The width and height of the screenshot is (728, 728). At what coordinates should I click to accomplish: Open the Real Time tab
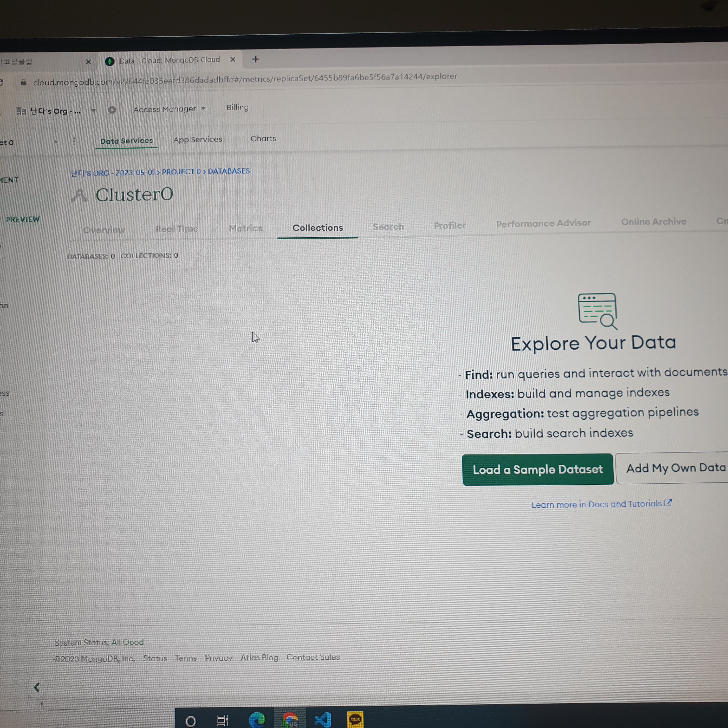[x=177, y=229]
